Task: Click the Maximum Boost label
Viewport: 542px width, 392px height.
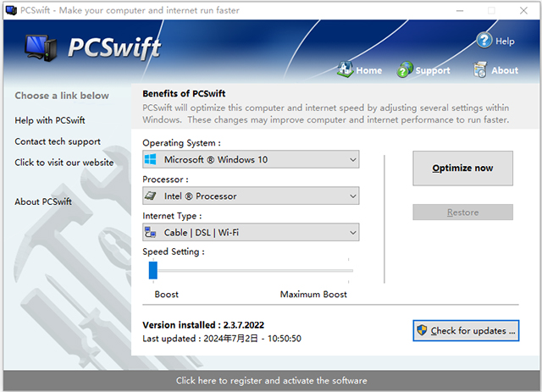Action: tap(313, 295)
